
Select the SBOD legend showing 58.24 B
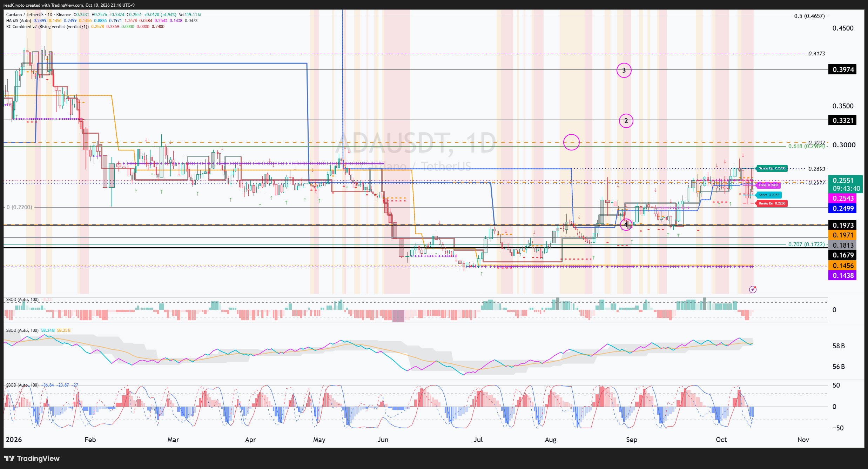38,330
